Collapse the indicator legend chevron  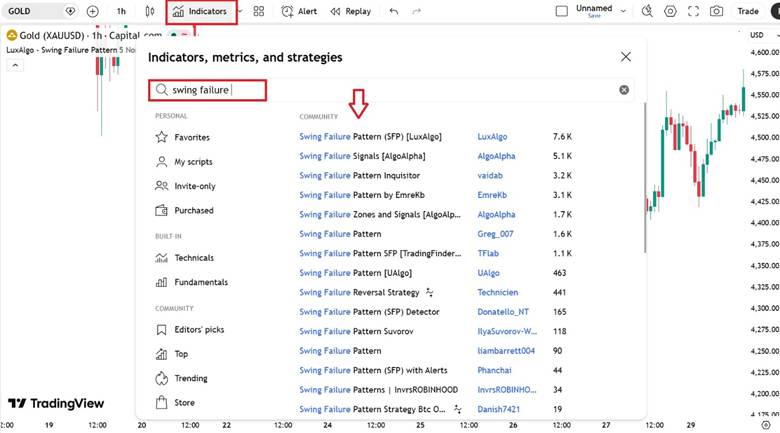pos(15,65)
